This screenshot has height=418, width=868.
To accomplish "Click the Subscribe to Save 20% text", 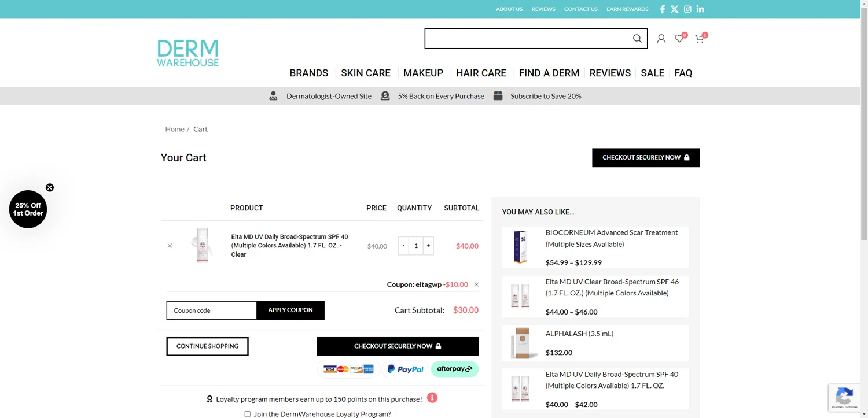I will tap(546, 96).
